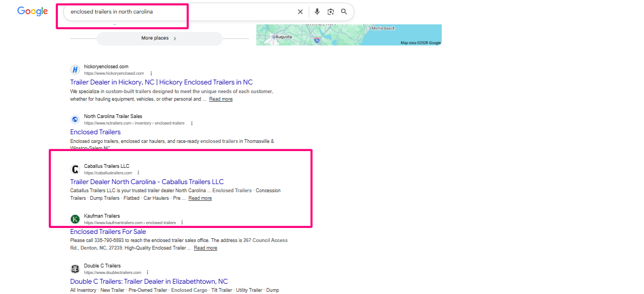The height and width of the screenshot is (294, 644).
Task: Click the Caballus Trailers LLC favicon
Action: point(75,169)
